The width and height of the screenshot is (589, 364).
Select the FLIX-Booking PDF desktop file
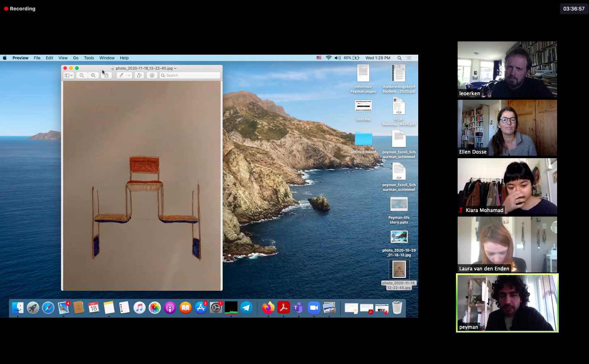[399, 111]
